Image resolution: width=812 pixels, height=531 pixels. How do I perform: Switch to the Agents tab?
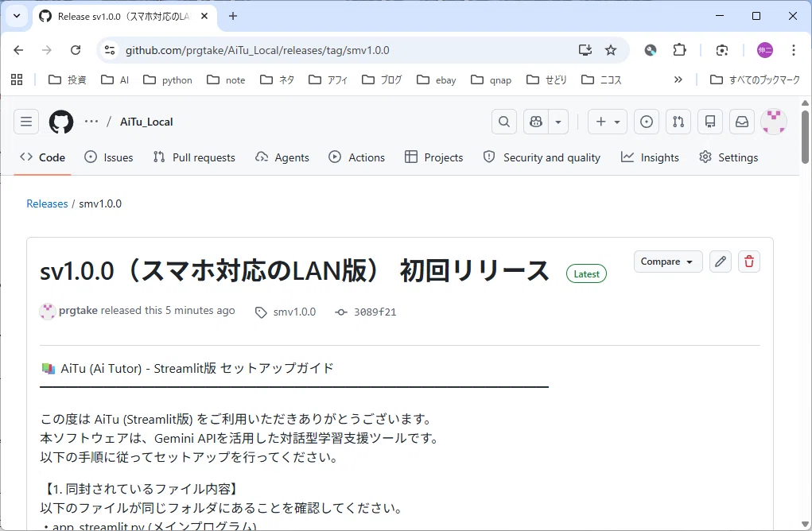pos(282,157)
